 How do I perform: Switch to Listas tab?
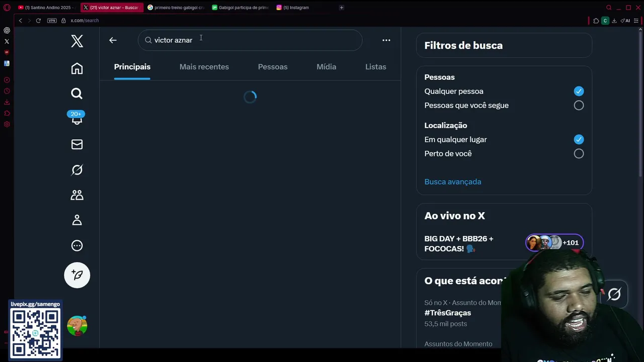376,67
